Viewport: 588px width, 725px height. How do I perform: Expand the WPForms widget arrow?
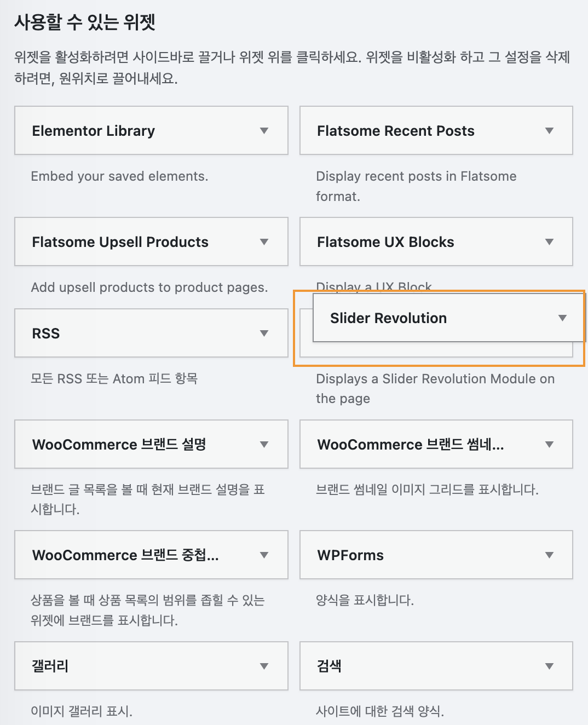550,555
